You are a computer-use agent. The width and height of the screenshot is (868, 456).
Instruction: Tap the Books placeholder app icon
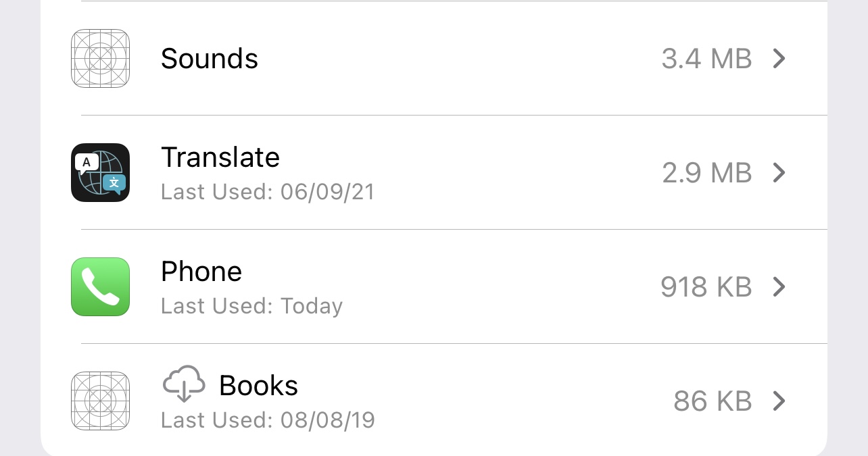point(100,401)
